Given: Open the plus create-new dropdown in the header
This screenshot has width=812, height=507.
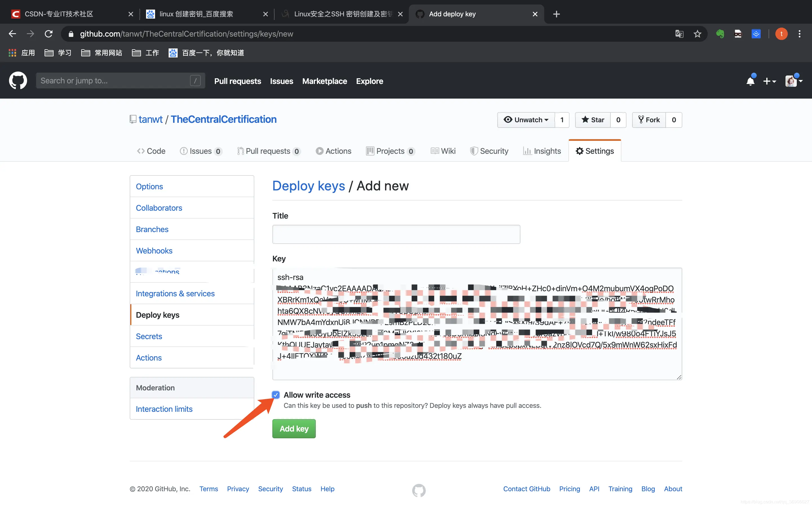Looking at the screenshot, I should pos(769,81).
